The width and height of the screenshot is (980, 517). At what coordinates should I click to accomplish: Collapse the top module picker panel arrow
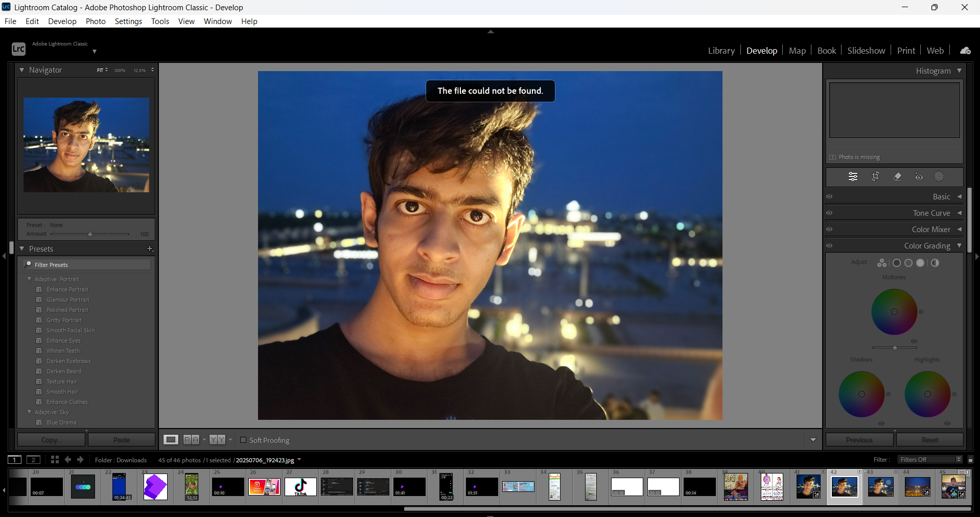point(491,32)
